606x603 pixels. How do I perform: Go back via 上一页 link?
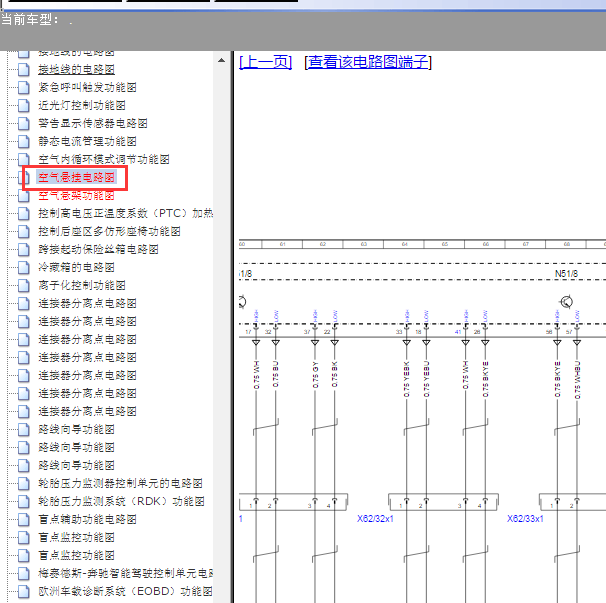point(266,62)
